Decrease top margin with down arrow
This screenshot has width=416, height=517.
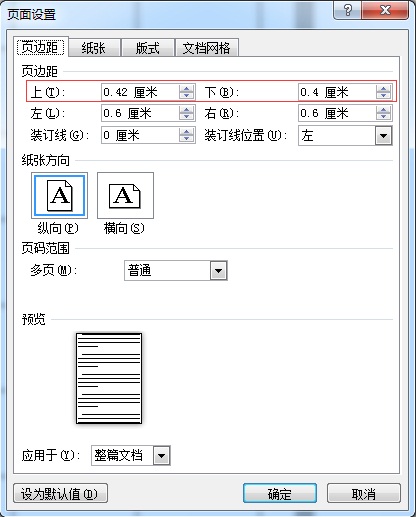pyautogui.click(x=187, y=96)
